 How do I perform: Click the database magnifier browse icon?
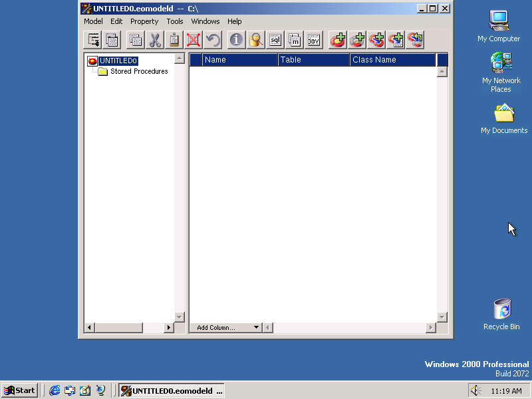point(256,40)
